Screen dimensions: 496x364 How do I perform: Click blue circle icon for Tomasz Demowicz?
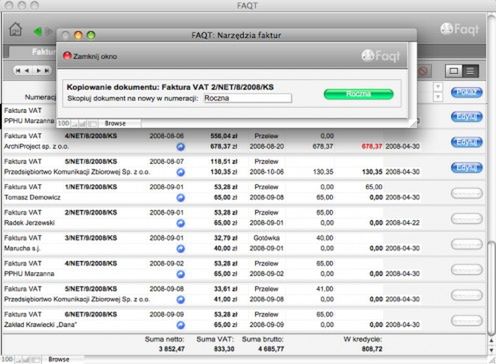pos(180,198)
